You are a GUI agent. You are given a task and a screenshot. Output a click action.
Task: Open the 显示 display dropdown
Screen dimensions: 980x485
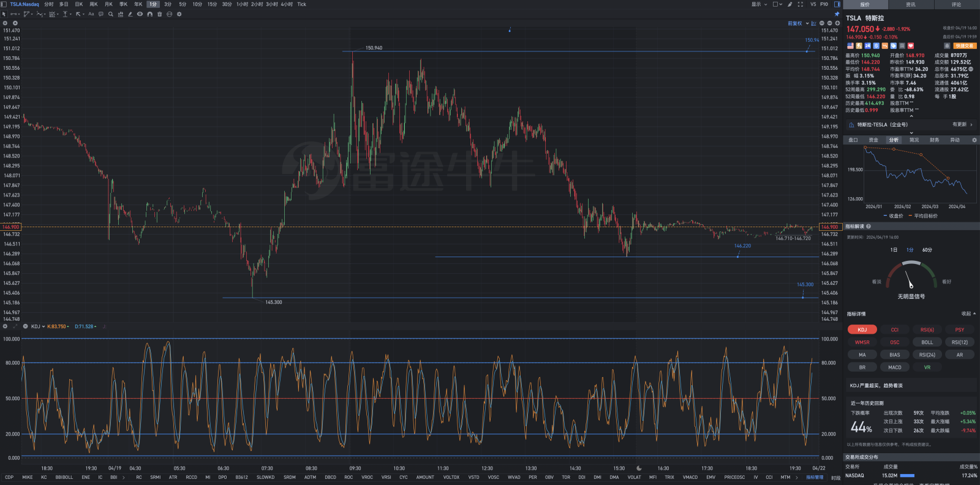759,4
